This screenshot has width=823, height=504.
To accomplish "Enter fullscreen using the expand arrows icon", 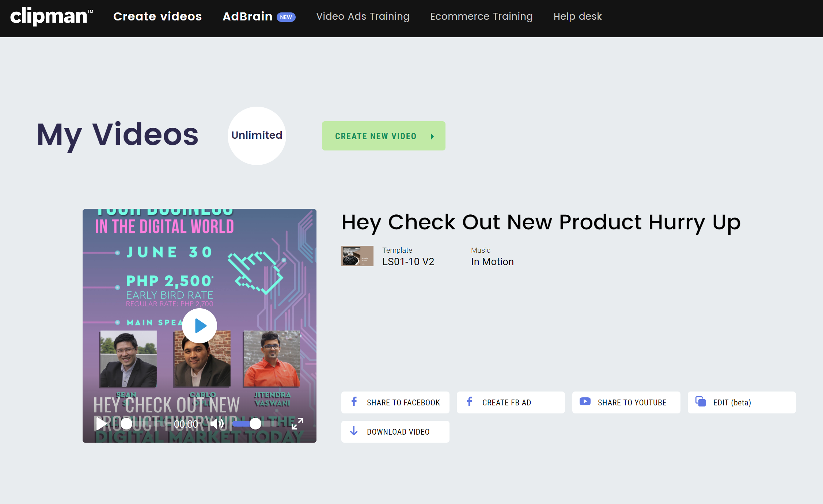I will pos(297,424).
